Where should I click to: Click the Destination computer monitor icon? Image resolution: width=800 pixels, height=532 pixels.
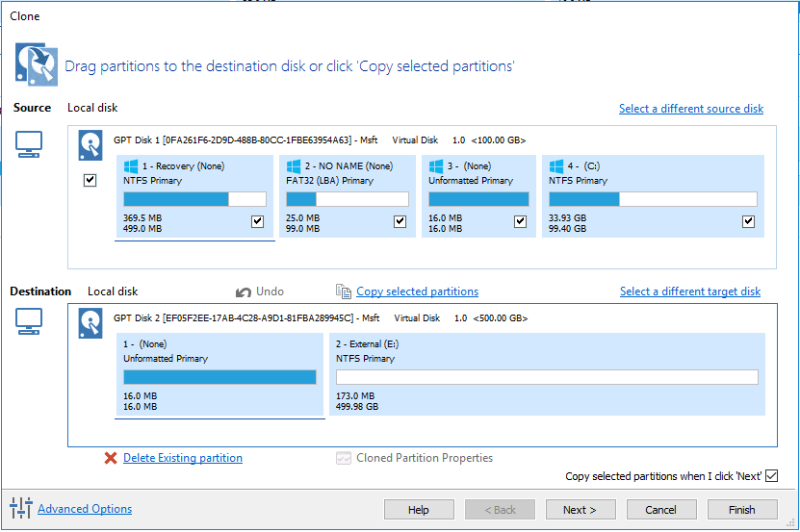point(29,325)
